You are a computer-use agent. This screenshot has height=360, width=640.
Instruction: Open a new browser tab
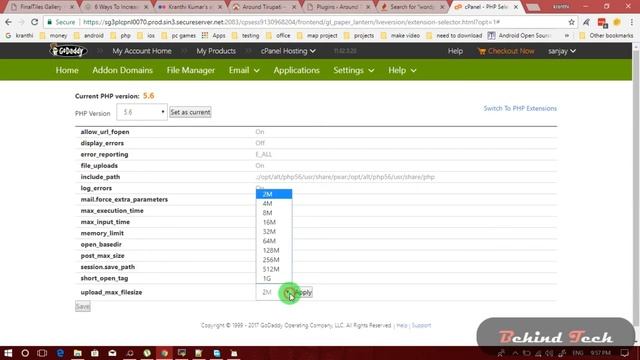[x=532, y=7]
